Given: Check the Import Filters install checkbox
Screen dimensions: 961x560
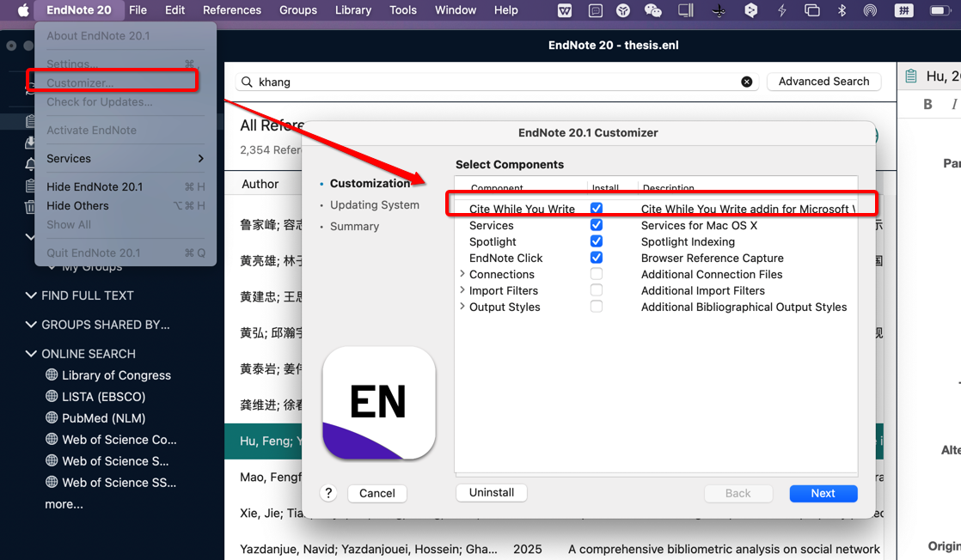Looking at the screenshot, I should pyautogui.click(x=597, y=289).
